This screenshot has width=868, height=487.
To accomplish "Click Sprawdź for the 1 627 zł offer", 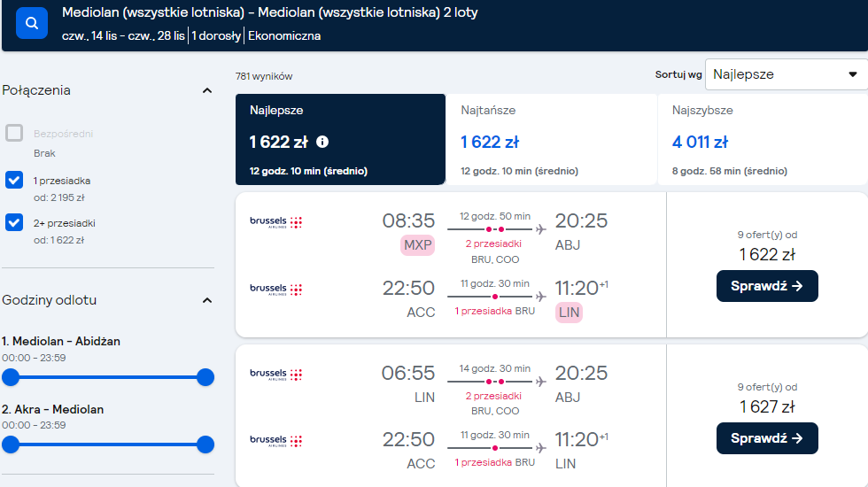I will pos(767,438).
